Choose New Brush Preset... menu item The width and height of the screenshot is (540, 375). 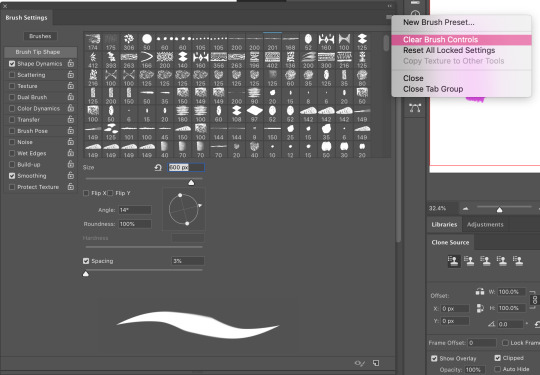click(x=439, y=22)
